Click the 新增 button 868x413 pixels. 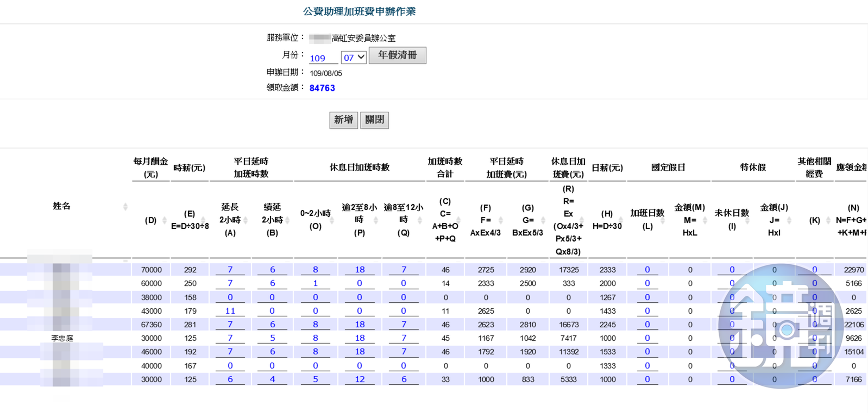pyautogui.click(x=343, y=120)
